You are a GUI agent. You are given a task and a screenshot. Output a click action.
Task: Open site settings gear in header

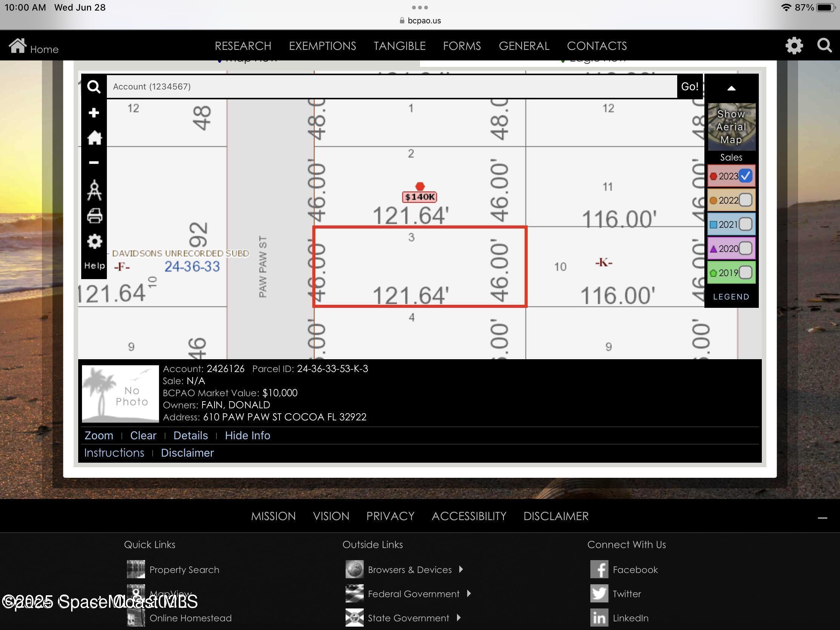pyautogui.click(x=794, y=46)
